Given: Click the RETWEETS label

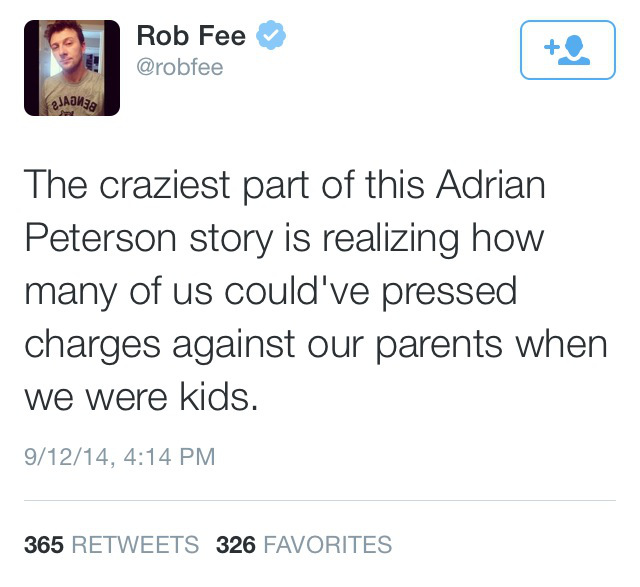Looking at the screenshot, I should tap(135, 545).
